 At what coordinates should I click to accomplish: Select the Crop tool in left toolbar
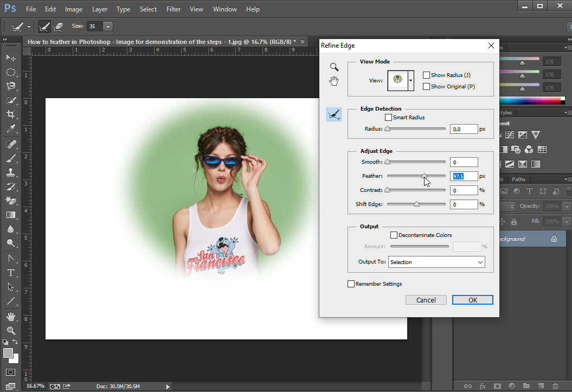10,114
